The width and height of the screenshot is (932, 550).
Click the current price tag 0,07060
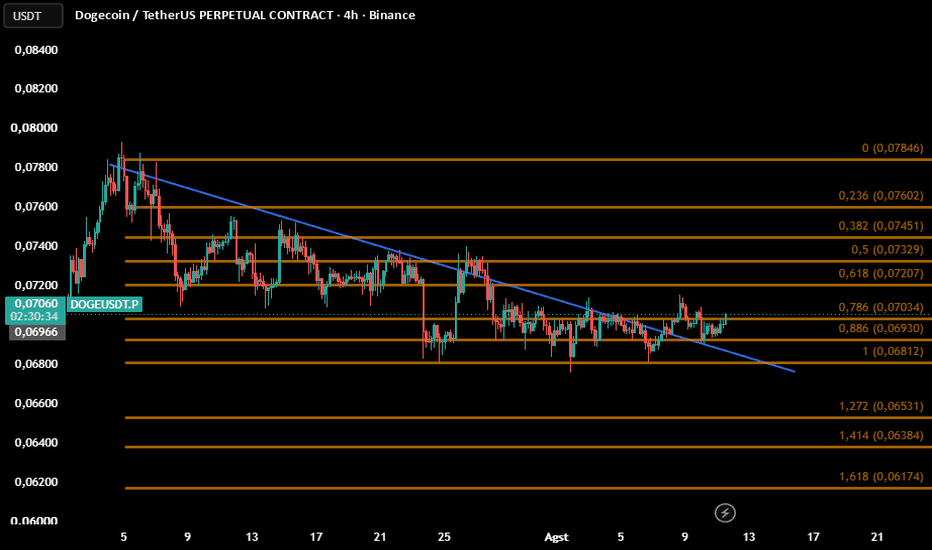point(36,304)
